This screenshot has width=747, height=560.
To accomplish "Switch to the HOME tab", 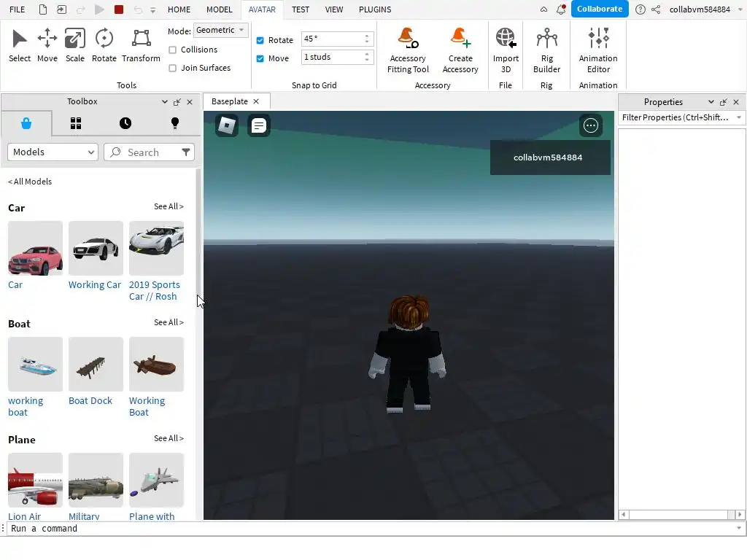I will (179, 9).
